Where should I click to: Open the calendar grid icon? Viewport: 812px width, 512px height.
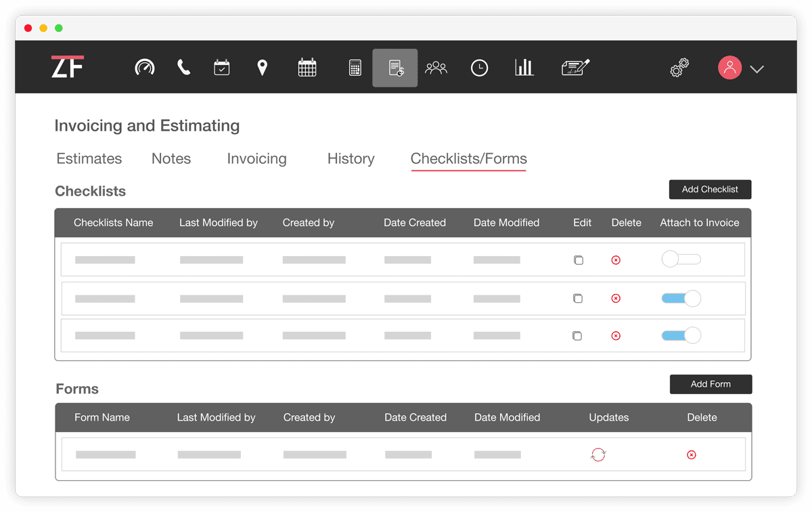(307, 67)
